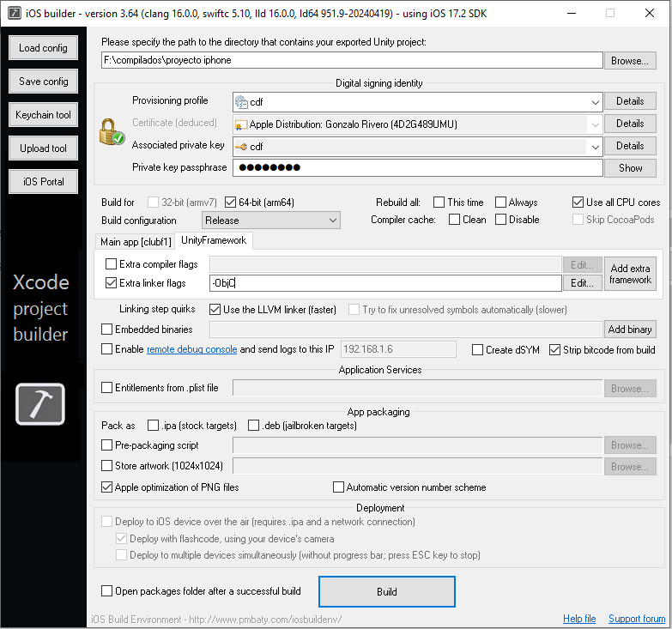Switch to Main app [clubf1] tab
This screenshot has height=629, width=672.
(x=136, y=242)
